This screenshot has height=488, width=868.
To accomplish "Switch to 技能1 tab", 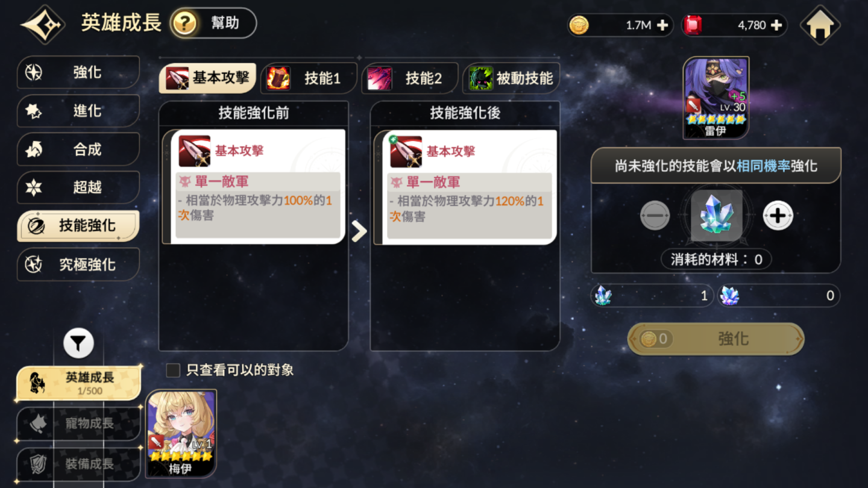I will click(309, 78).
